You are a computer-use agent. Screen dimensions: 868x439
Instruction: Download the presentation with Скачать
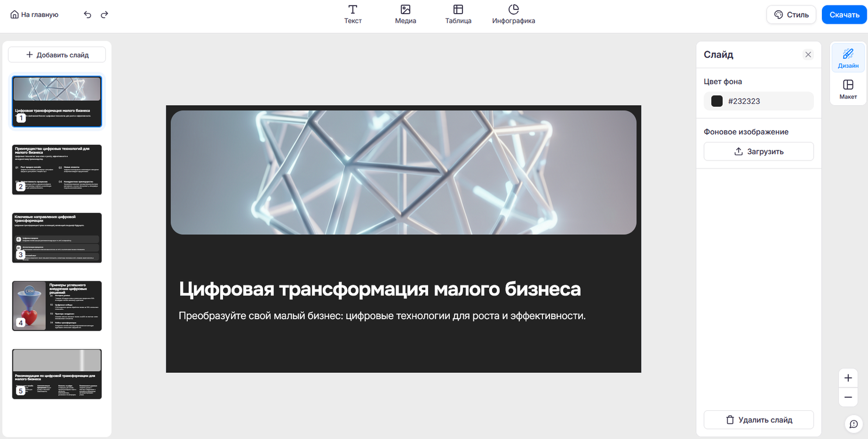(x=844, y=15)
